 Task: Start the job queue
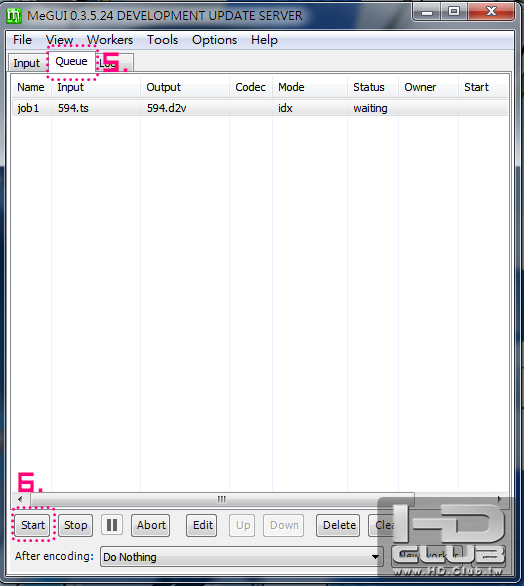tap(33, 525)
